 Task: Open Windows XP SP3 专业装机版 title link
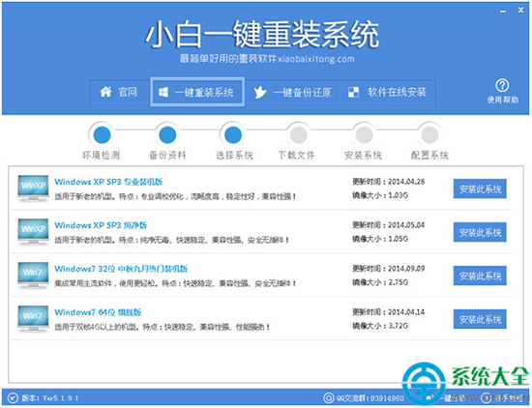108,182
